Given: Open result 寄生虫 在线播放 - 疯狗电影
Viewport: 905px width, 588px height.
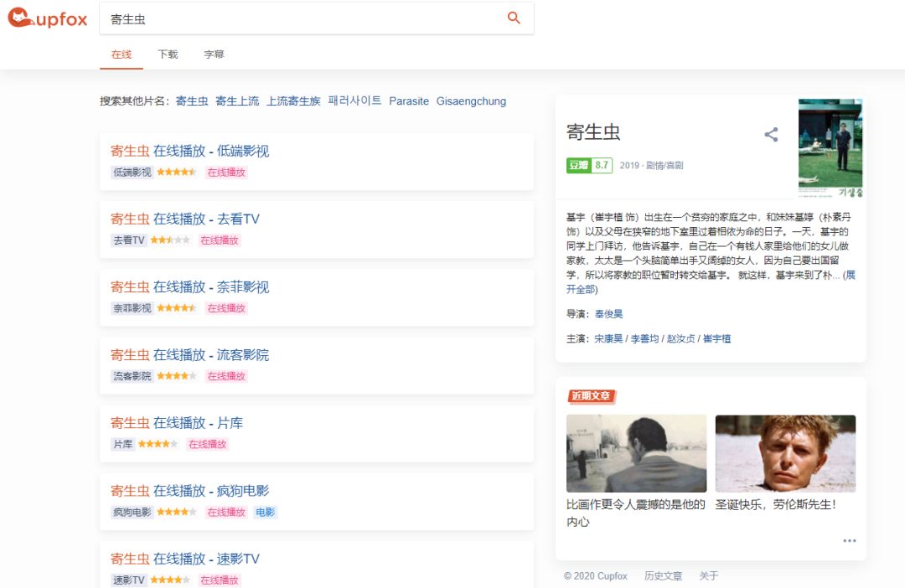Looking at the screenshot, I should pyautogui.click(x=190, y=491).
